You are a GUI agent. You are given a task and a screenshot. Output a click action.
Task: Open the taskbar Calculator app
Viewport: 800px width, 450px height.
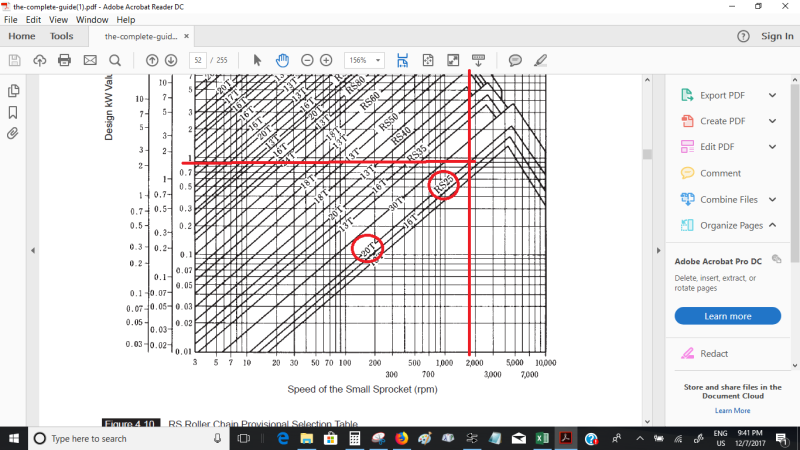(354, 438)
